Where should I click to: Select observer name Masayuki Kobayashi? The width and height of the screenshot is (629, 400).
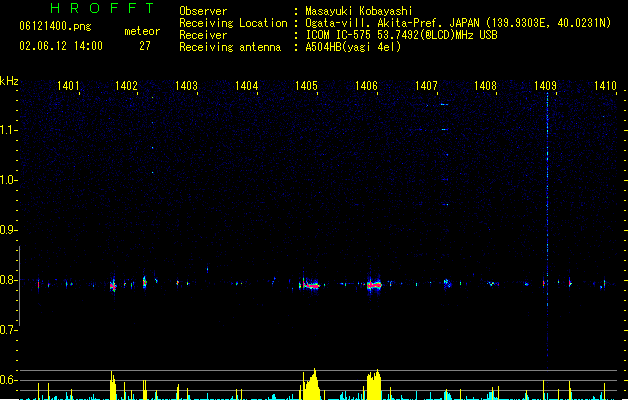(x=359, y=11)
